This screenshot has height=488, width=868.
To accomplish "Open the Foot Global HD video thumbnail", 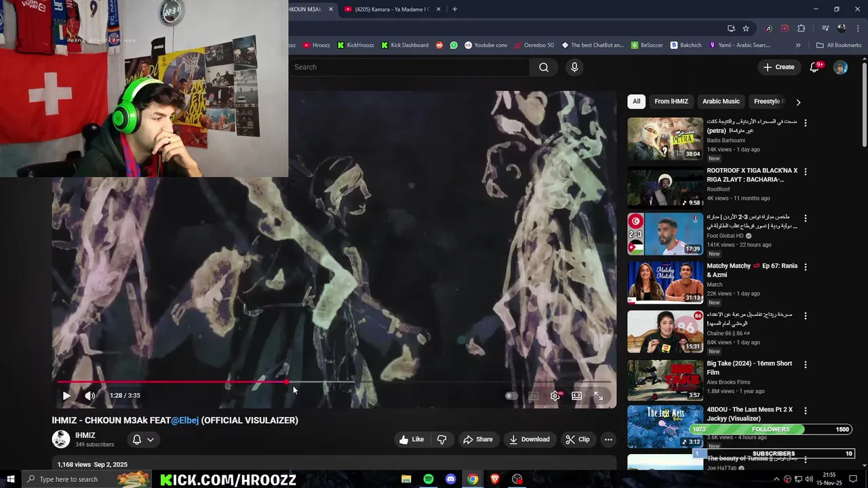I will (665, 235).
